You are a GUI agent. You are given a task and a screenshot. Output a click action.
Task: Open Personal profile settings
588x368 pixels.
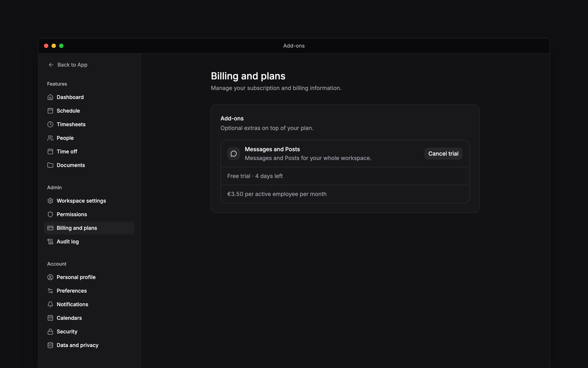(x=89, y=277)
